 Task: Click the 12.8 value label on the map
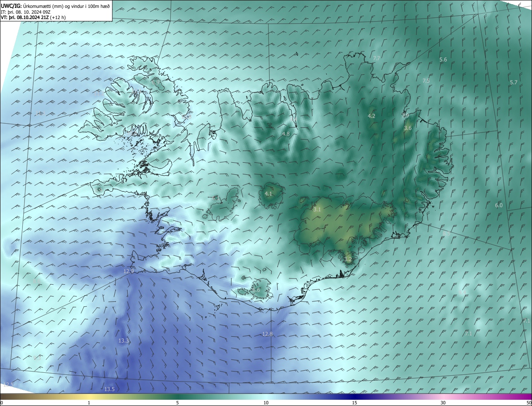tap(267, 334)
